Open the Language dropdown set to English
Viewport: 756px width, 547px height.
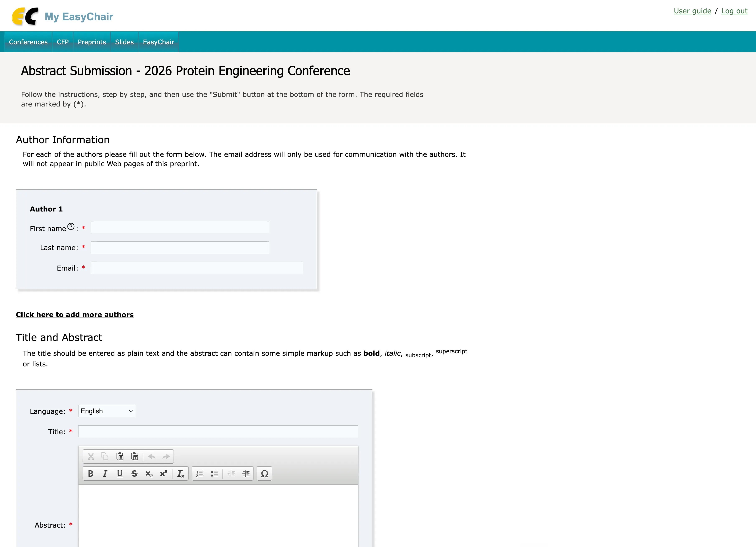coord(107,411)
